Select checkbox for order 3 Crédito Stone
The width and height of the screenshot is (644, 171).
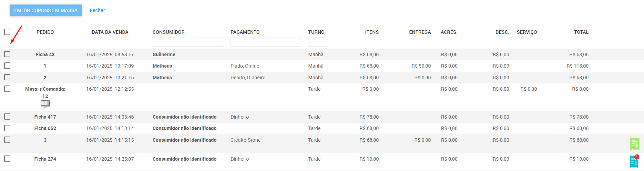pyautogui.click(x=7, y=140)
